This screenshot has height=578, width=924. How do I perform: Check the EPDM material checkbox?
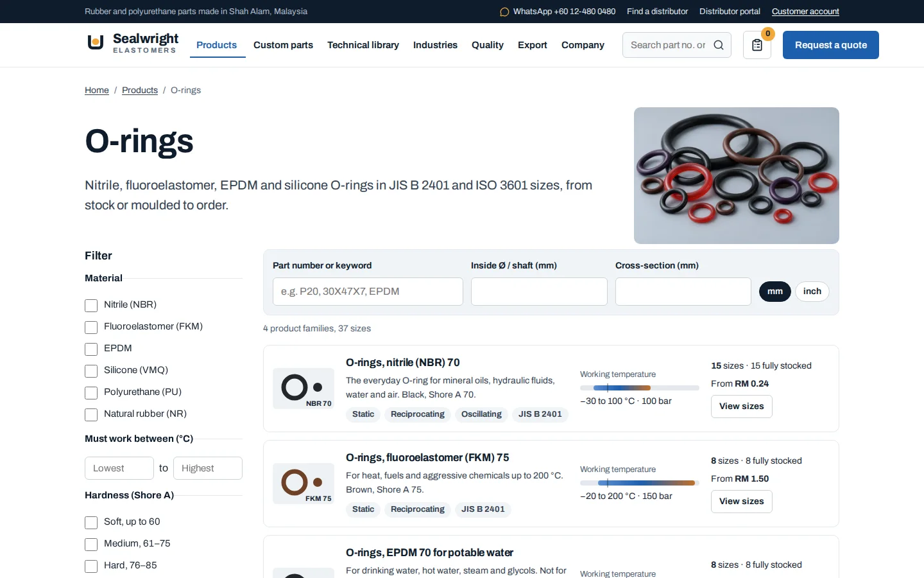(x=91, y=349)
